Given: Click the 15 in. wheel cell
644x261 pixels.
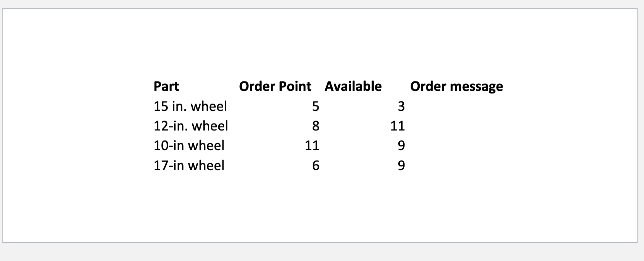Looking at the screenshot, I should [190, 106].
